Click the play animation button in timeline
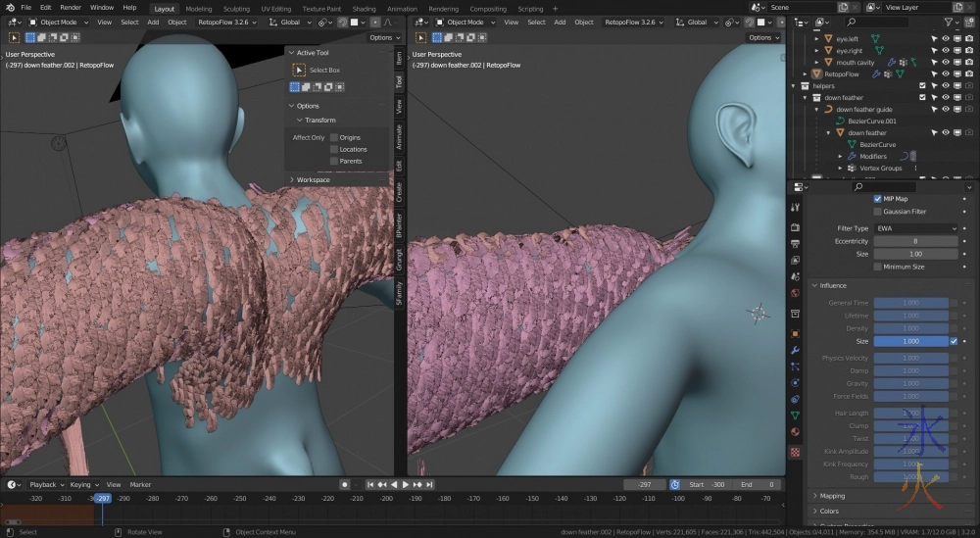Screen dimensions: 980x538 406,484
